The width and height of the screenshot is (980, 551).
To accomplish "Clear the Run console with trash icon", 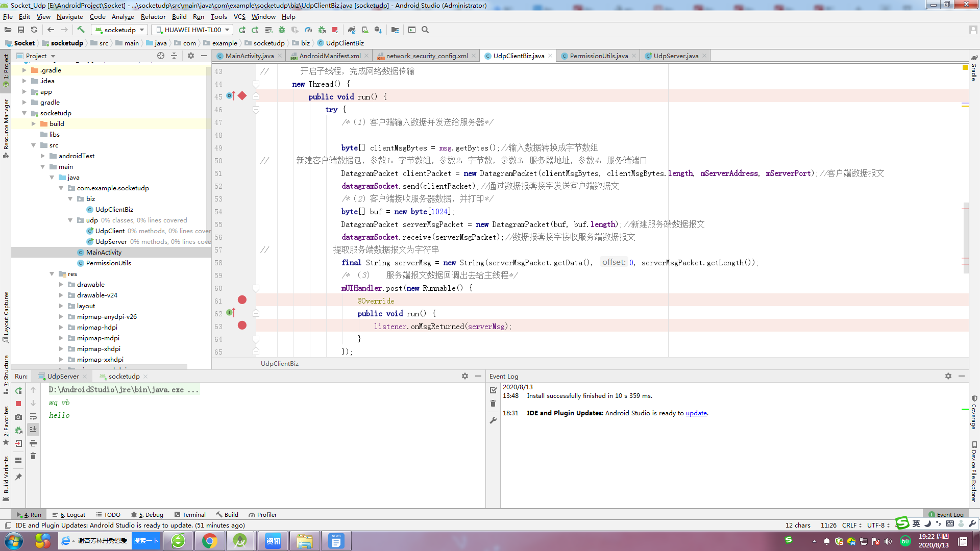I will pos(33,456).
